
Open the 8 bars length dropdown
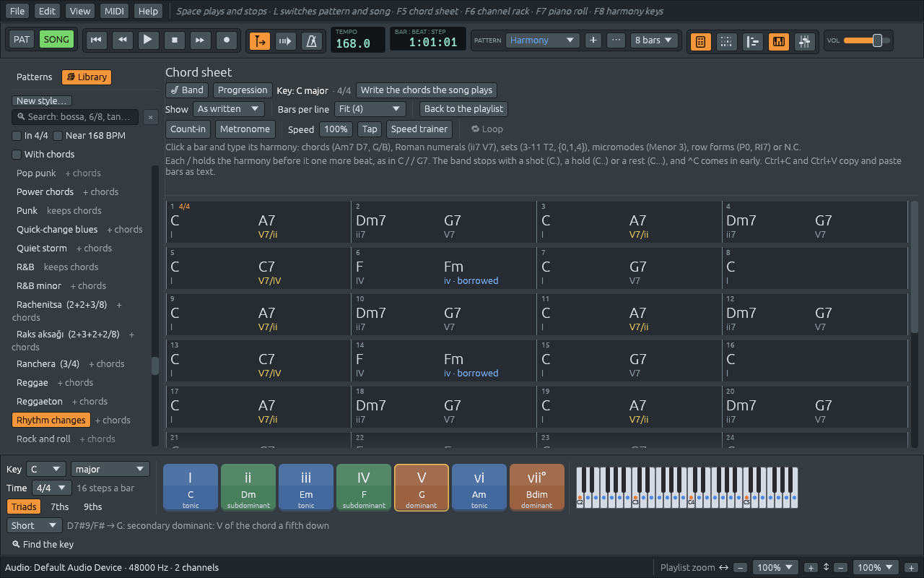coord(655,40)
